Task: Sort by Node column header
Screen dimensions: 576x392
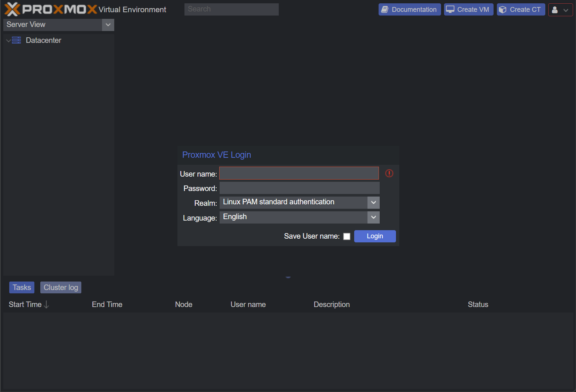Action: [184, 304]
